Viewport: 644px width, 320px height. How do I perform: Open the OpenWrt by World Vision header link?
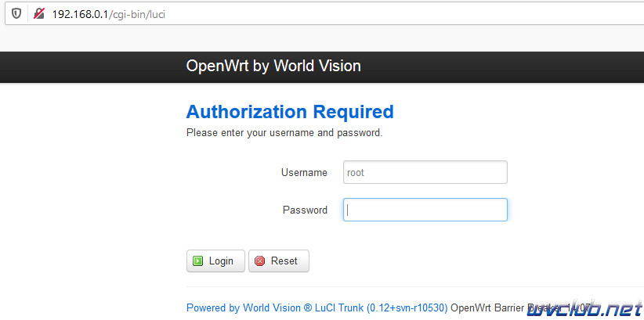pos(273,66)
